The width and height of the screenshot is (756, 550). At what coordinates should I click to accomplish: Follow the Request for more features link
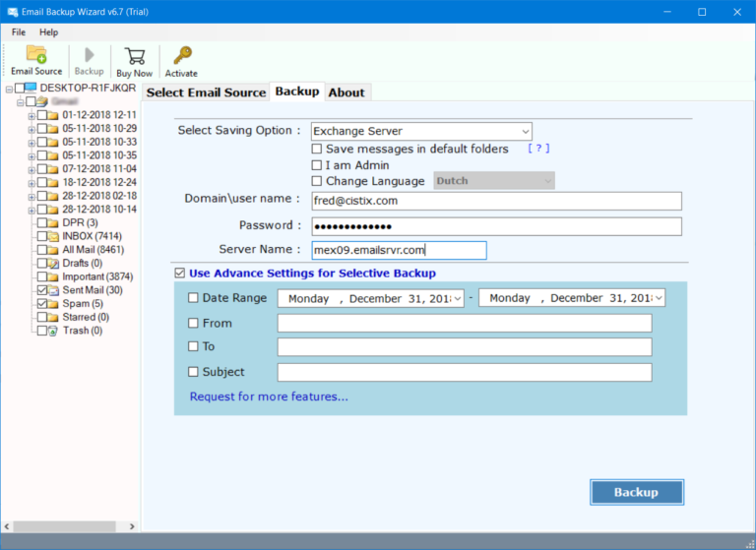point(269,397)
